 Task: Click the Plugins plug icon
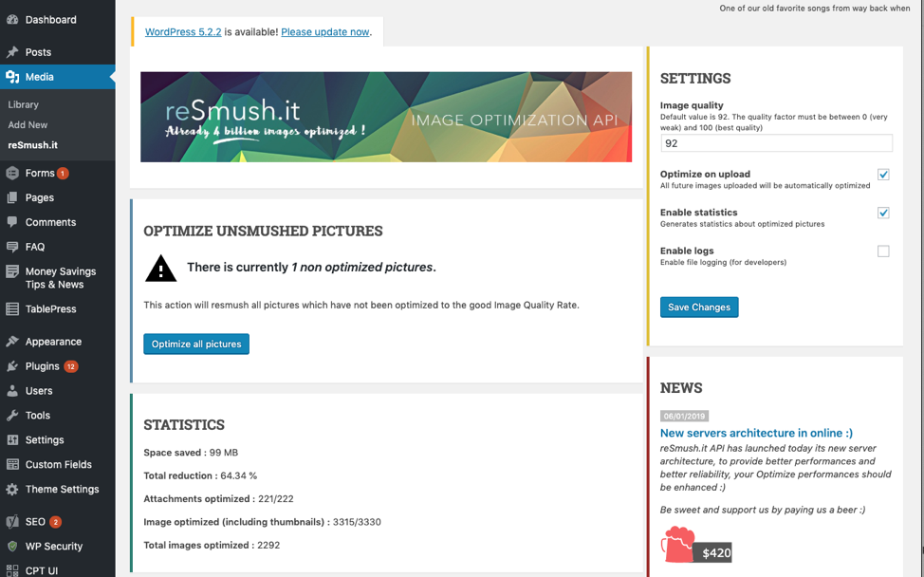(12, 366)
